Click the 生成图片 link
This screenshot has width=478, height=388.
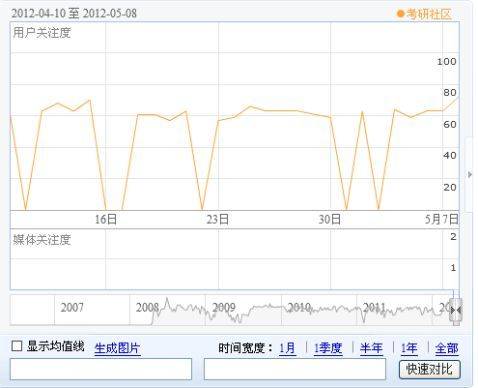pos(117,348)
